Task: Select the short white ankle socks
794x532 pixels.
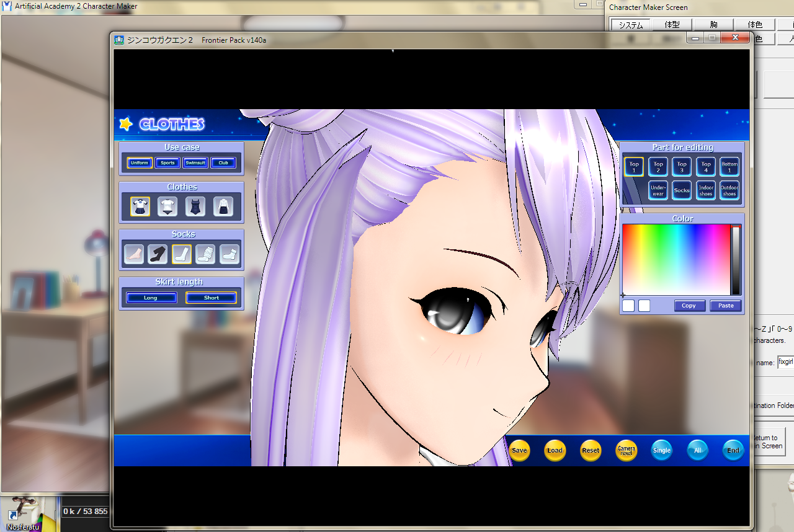Action: pos(230,254)
